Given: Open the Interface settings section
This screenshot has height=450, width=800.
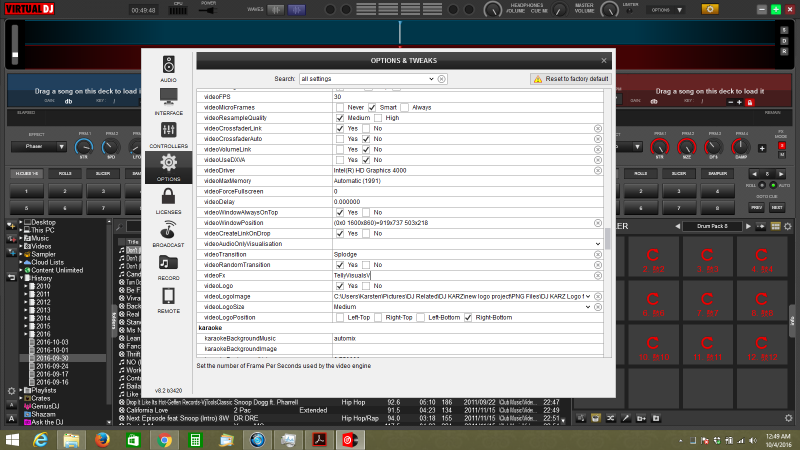Looking at the screenshot, I should pyautogui.click(x=168, y=101).
